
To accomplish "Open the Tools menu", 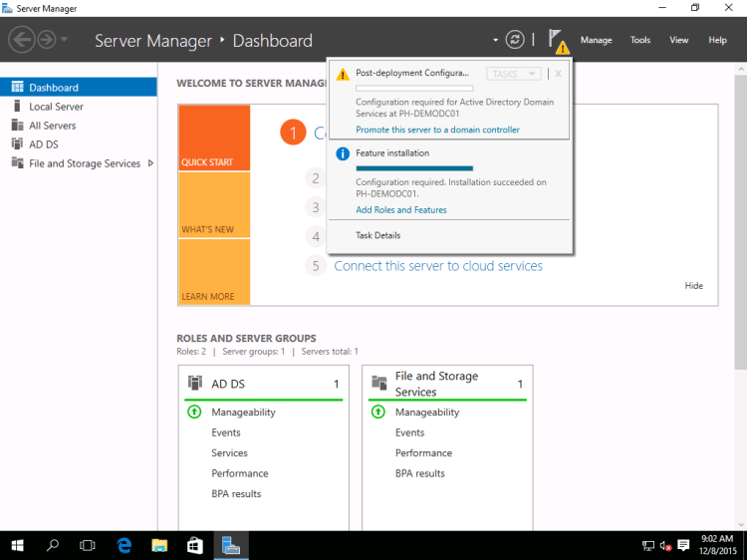I will pos(640,40).
